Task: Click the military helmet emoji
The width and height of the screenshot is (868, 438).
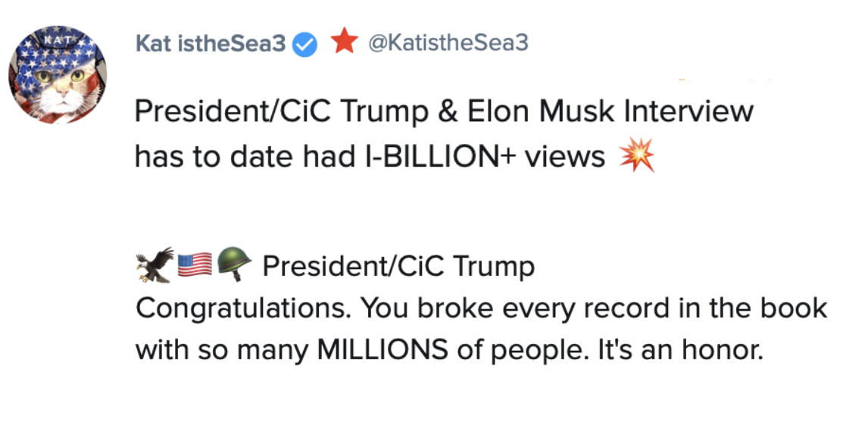Action: tap(234, 266)
